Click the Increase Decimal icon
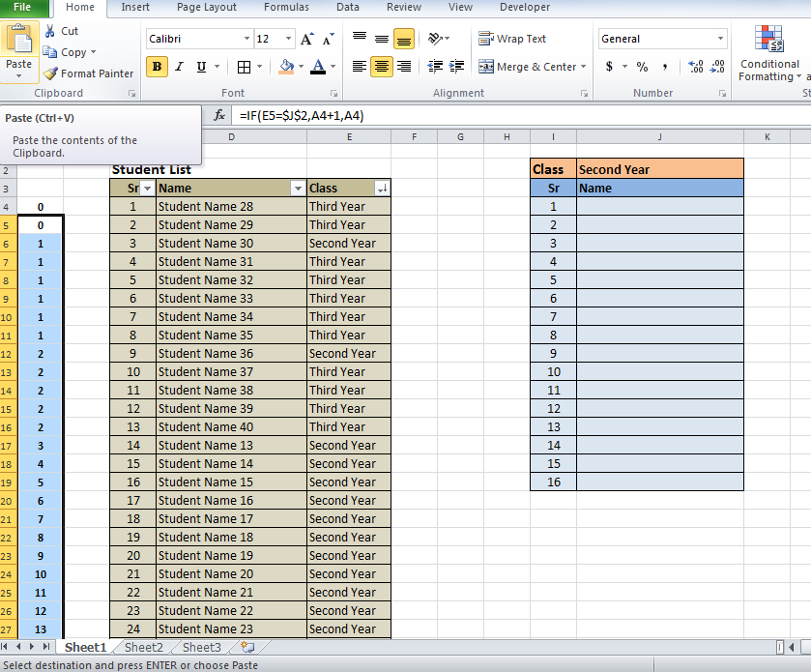This screenshot has width=811, height=672. pos(695,67)
